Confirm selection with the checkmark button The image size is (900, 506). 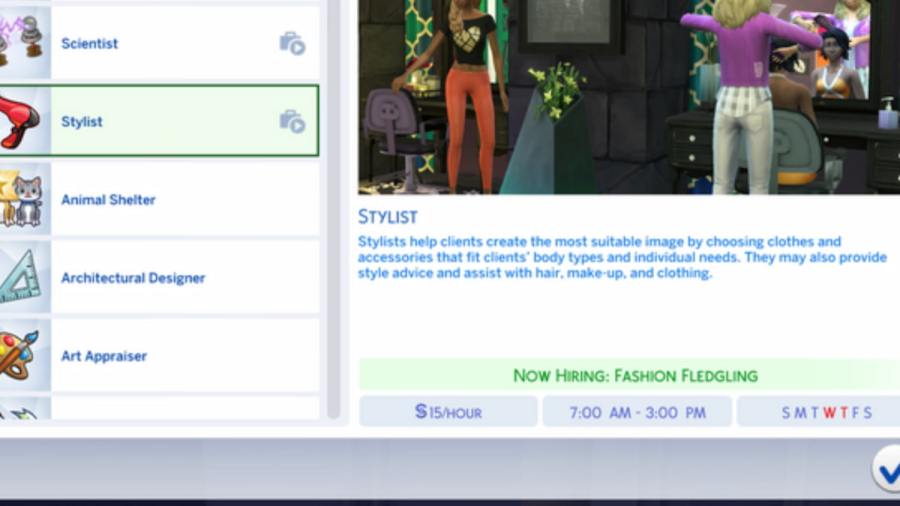pos(886,469)
